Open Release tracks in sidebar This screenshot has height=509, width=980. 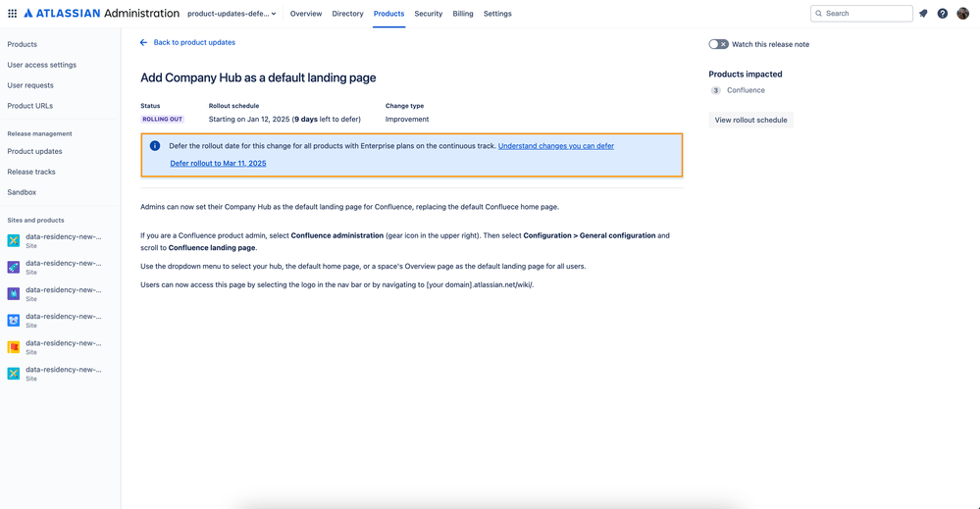pyautogui.click(x=31, y=172)
